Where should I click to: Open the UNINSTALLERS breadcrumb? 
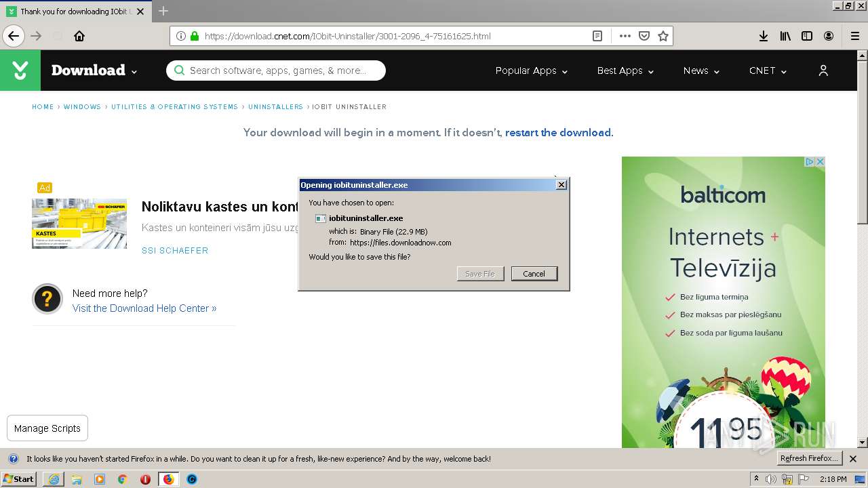tap(275, 107)
